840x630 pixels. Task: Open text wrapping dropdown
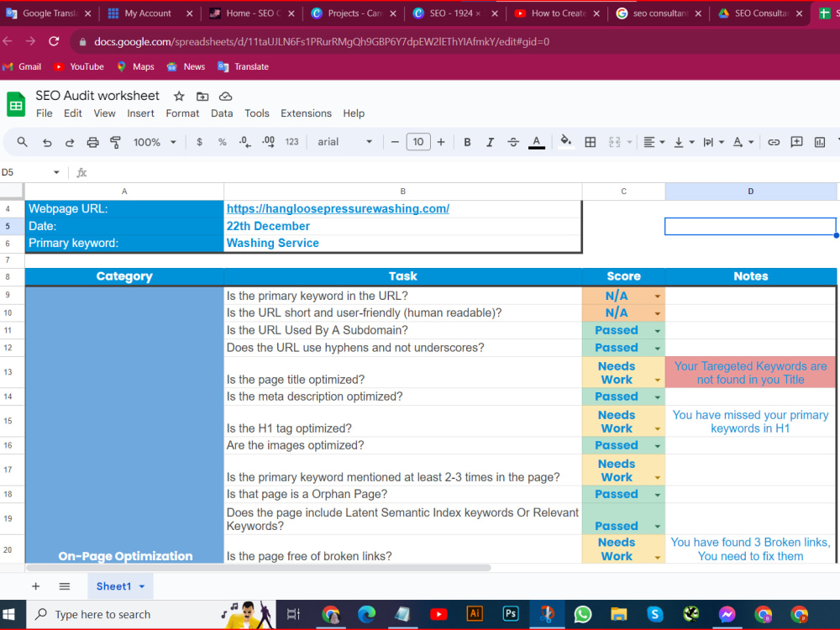(x=713, y=142)
